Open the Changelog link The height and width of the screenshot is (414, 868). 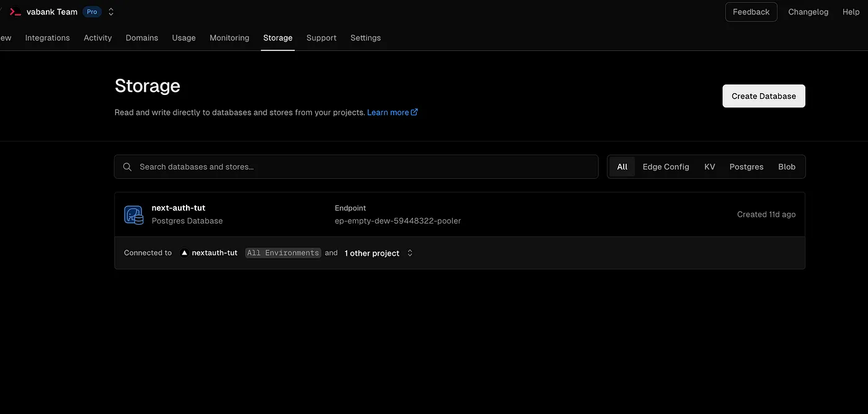[808, 12]
